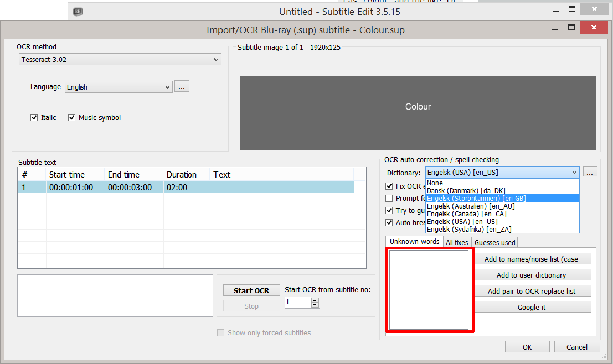
Task: Open the Language dropdown set to English
Action: [x=119, y=87]
